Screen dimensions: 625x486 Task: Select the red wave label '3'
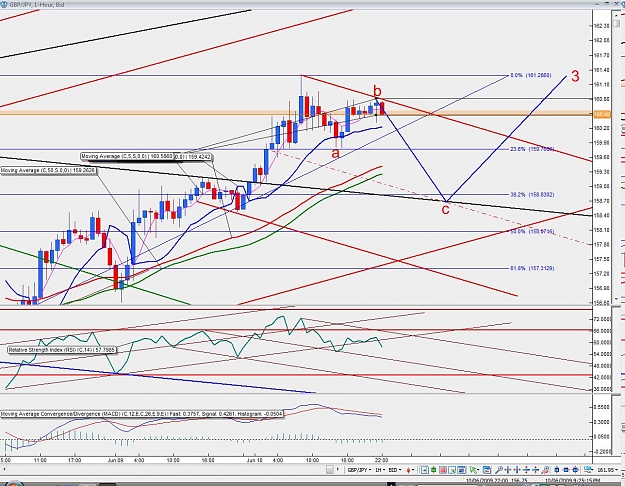[575, 76]
